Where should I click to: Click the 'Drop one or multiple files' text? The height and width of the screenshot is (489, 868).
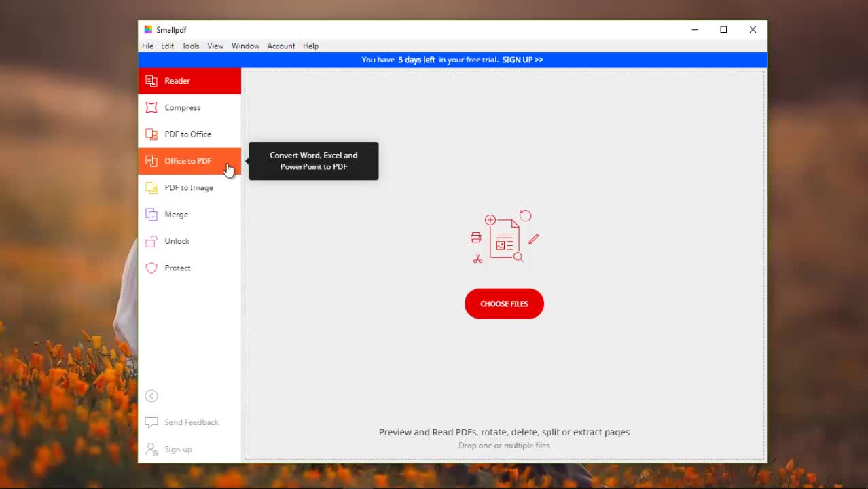pyautogui.click(x=504, y=446)
